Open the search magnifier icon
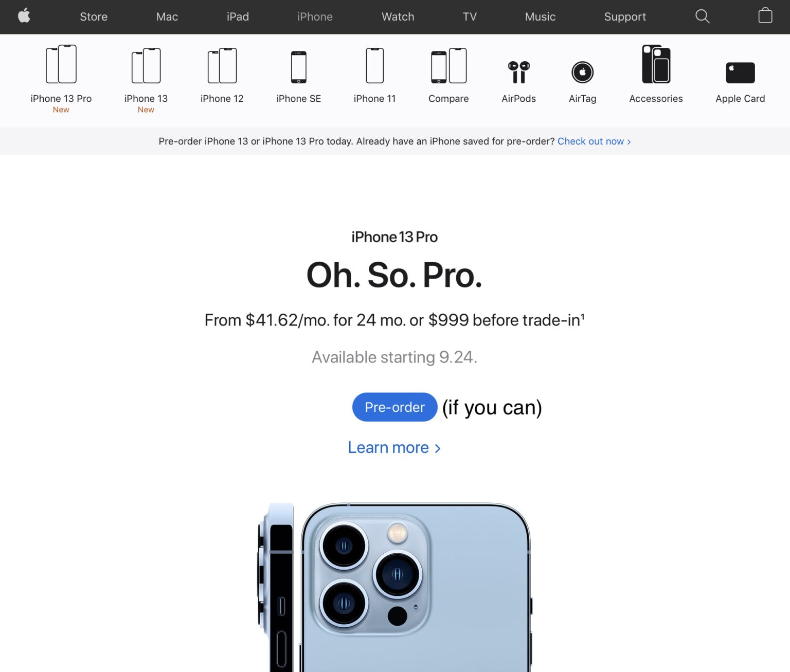Screen dimensions: 790x672 [x=702, y=16]
